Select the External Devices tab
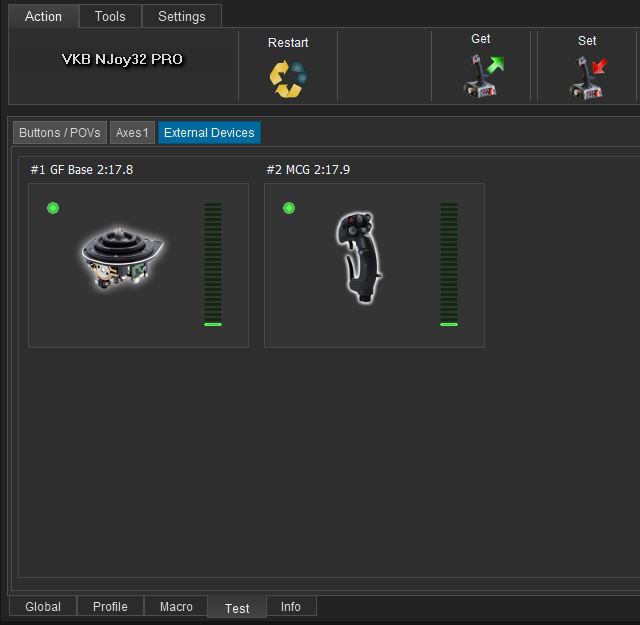The height and width of the screenshot is (625, 640). (x=209, y=133)
